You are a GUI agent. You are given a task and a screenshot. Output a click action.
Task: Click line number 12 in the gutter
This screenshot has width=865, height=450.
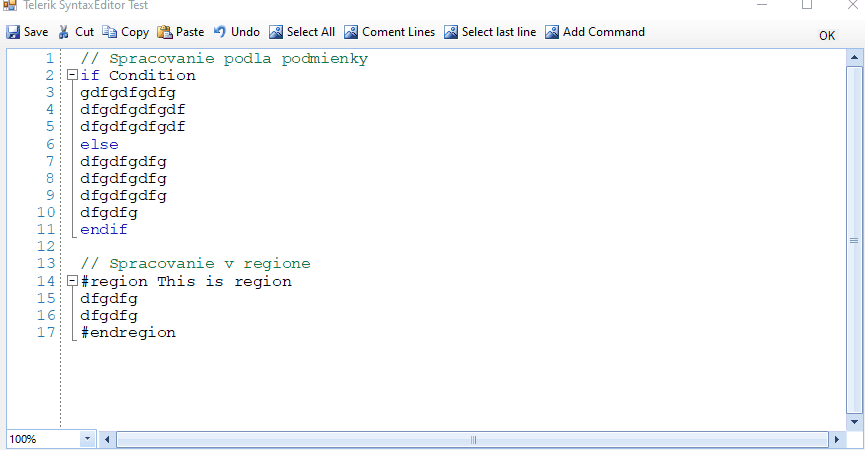(46, 247)
